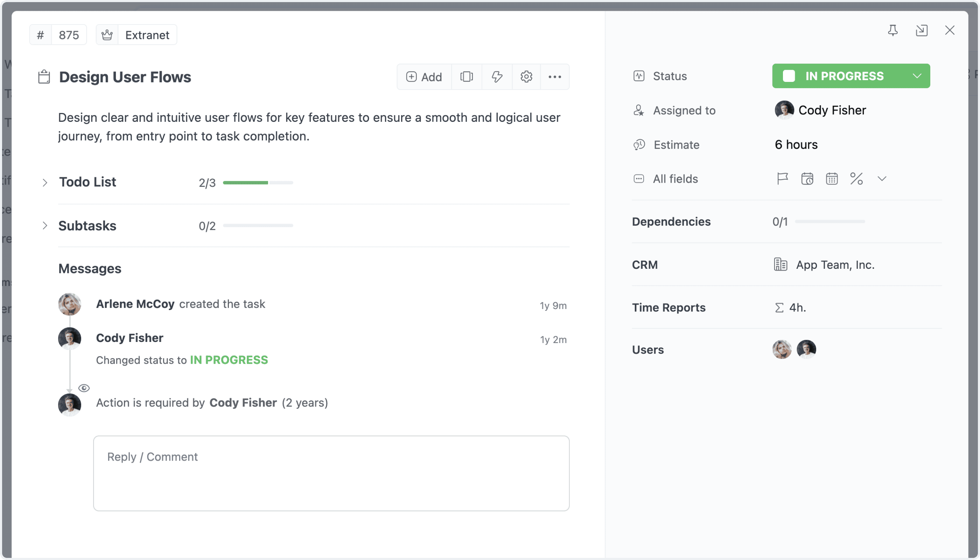Click in the Reply / Comment box
The height and width of the screenshot is (560, 980).
(331, 474)
